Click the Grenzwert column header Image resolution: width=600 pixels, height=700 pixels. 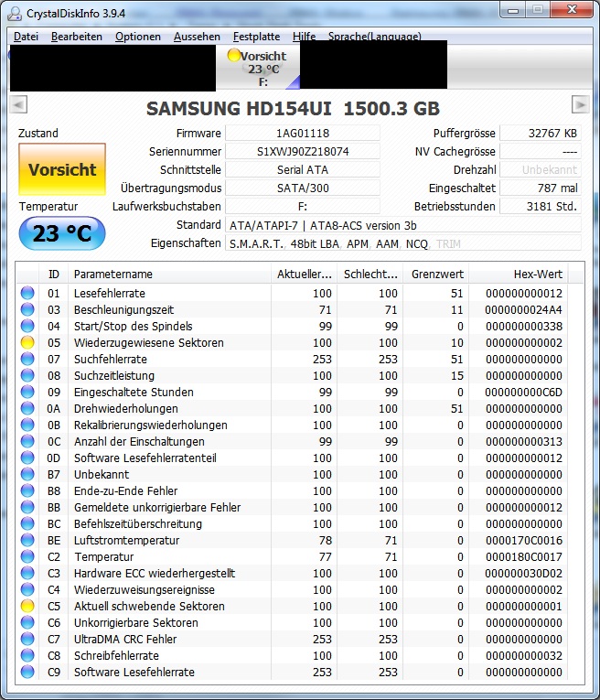(436, 275)
